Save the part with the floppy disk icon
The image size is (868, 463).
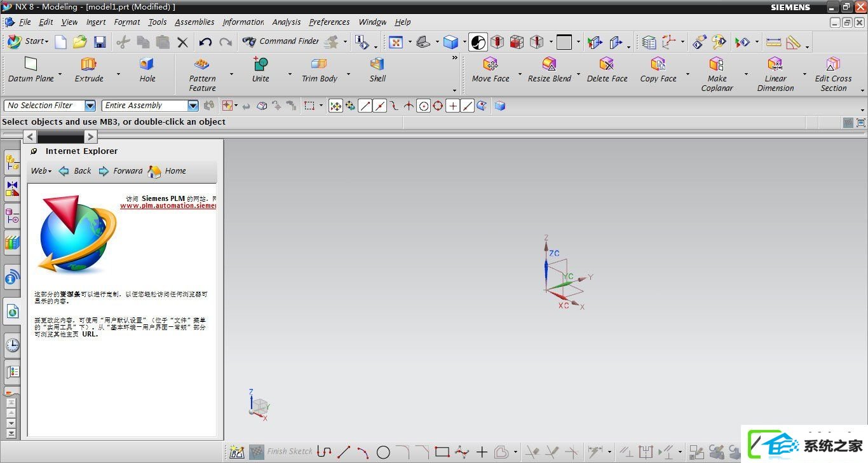tap(100, 42)
